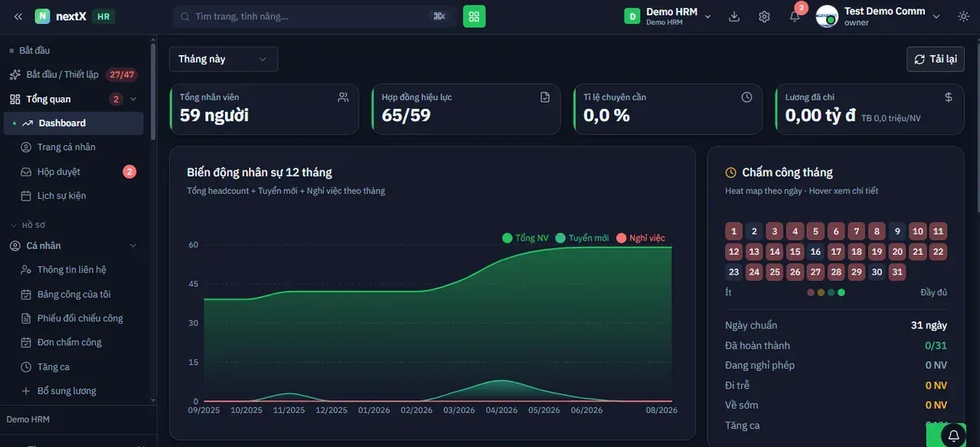980x447 pixels.
Task: Click the Đã hoàn thành 0/31 row
Action: coord(836,345)
